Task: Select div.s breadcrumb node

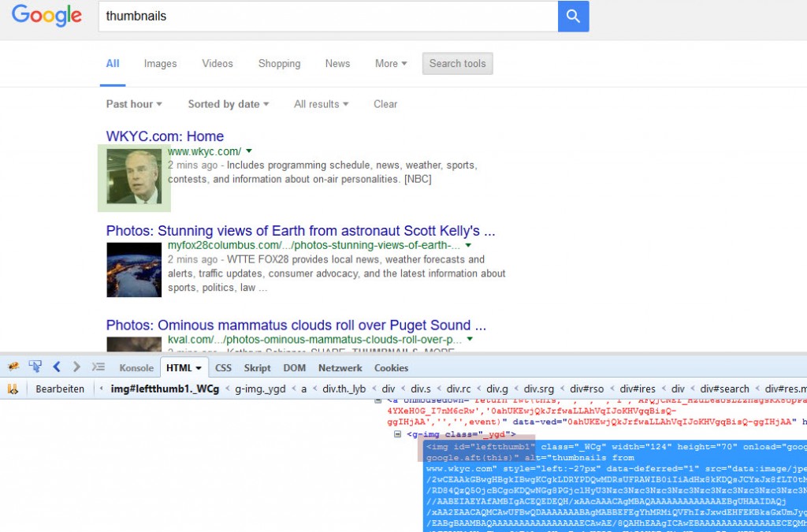Action: pyautogui.click(x=421, y=389)
